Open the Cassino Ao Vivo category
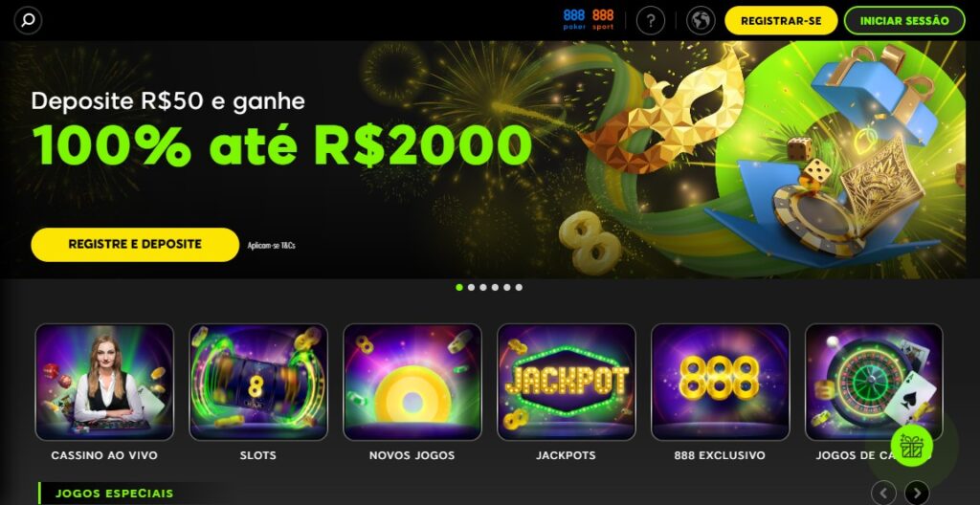Viewport: 980px width, 505px height. [104, 392]
